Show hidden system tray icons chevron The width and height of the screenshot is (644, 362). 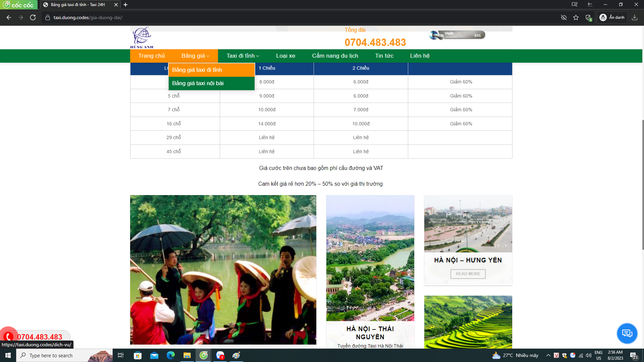coord(548,355)
